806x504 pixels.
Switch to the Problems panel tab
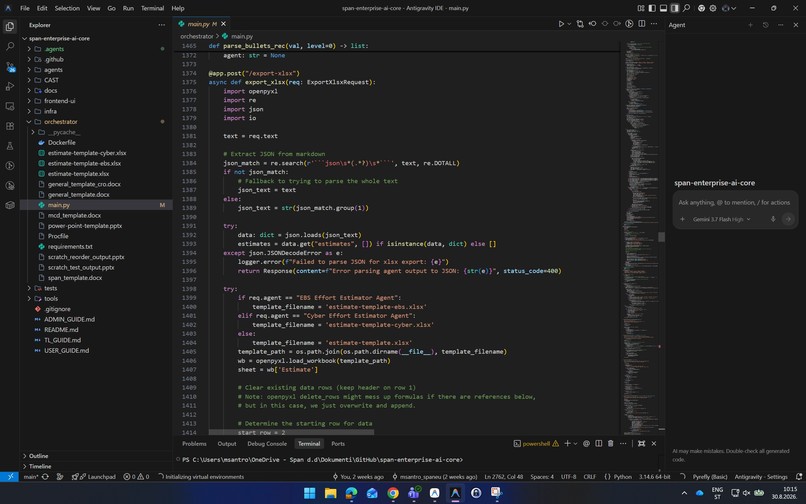pyautogui.click(x=194, y=444)
